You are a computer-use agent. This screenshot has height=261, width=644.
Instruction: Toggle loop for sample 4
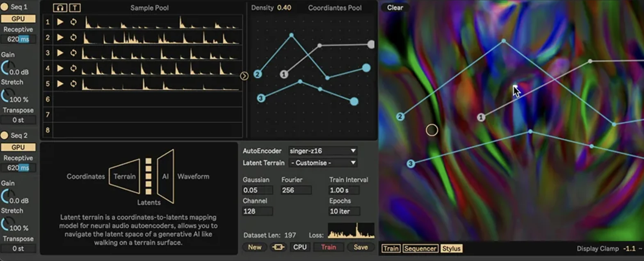73,68
